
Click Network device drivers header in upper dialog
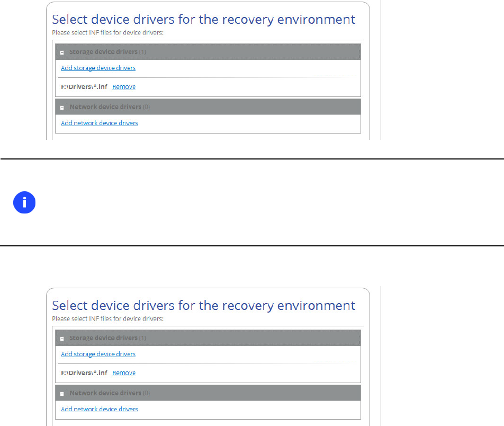[x=105, y=107]
